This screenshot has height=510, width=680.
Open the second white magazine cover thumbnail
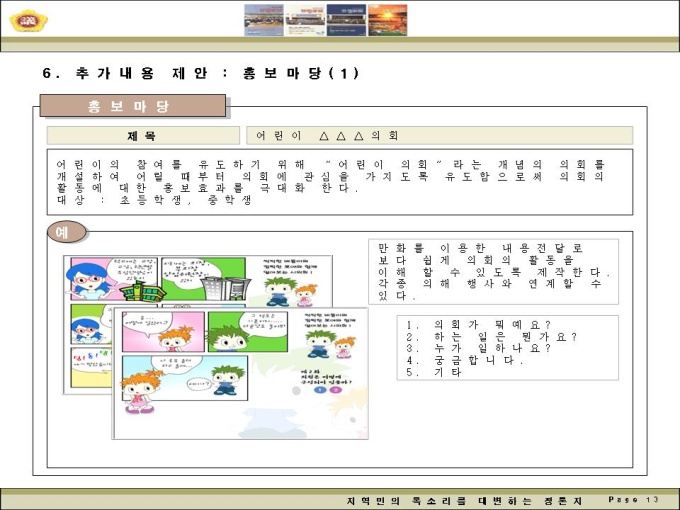coord(305,20)
